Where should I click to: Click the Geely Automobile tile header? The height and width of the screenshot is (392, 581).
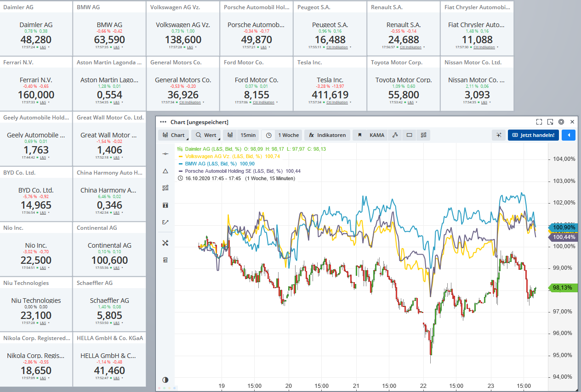36,117
